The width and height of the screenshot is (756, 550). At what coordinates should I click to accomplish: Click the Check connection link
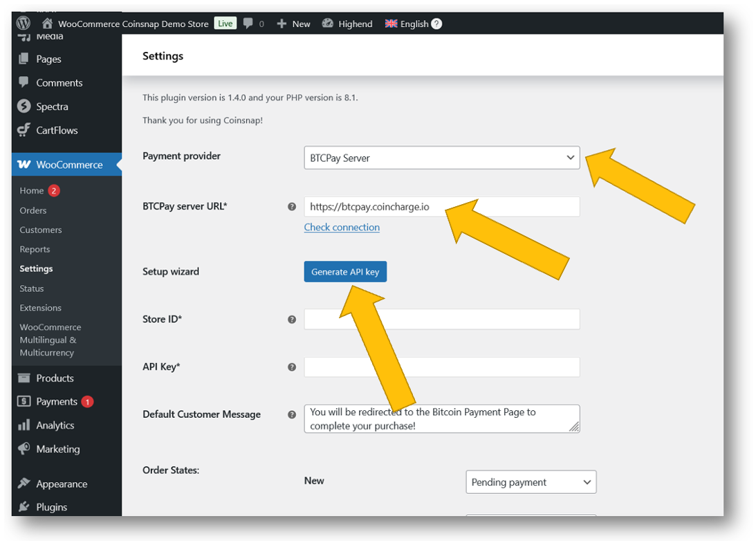coord(342,227)
